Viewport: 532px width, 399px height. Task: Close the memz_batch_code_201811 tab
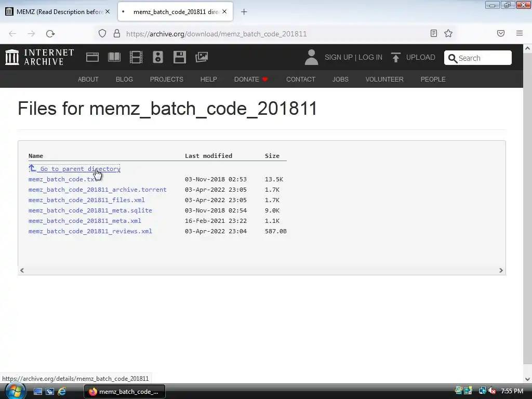coord(224,11)
